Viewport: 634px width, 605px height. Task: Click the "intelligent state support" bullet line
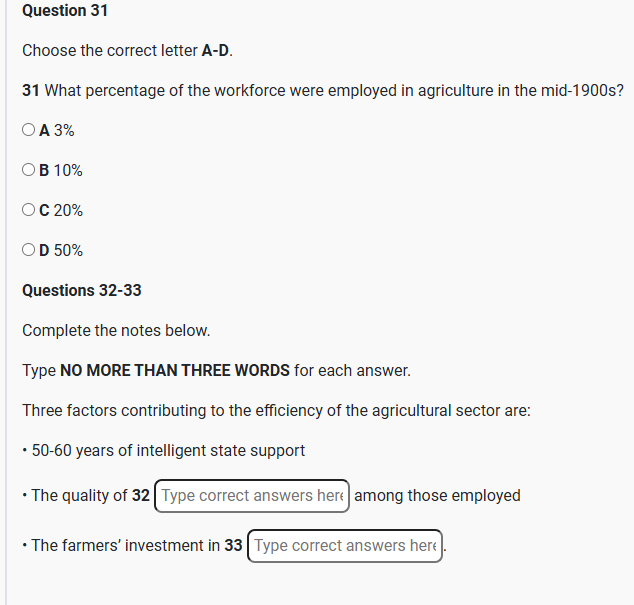168,450
